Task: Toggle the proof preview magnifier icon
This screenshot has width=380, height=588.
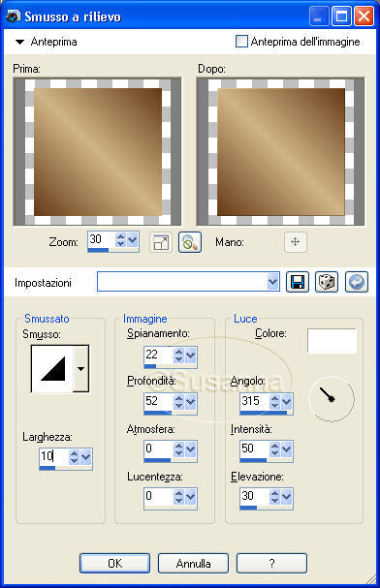Action: point(190,242)
